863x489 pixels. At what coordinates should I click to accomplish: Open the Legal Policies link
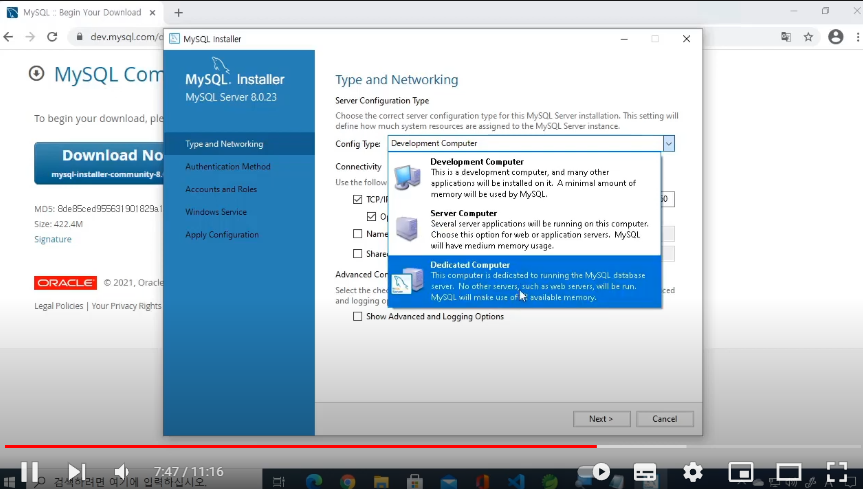coord(59,306)
